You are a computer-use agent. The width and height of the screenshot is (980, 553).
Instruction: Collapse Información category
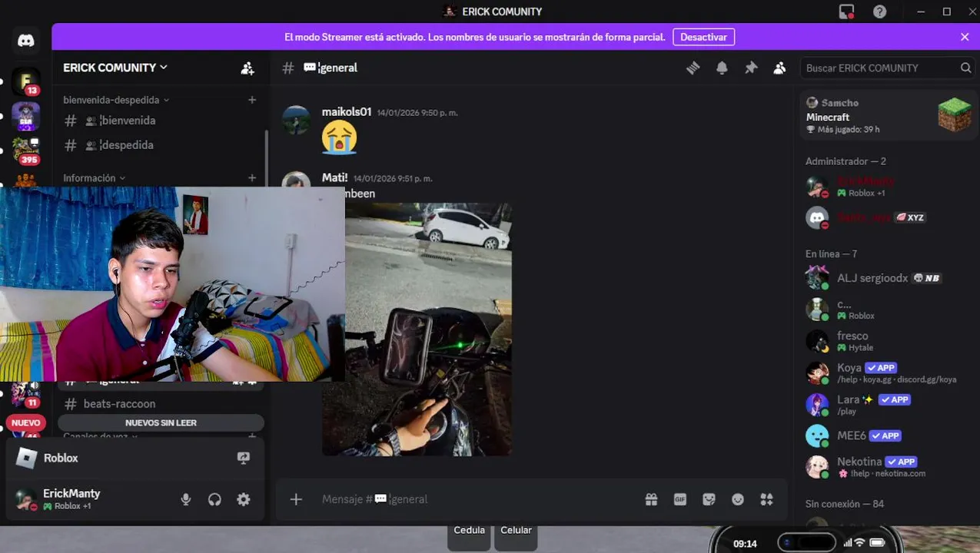click(x=94, y=178)
